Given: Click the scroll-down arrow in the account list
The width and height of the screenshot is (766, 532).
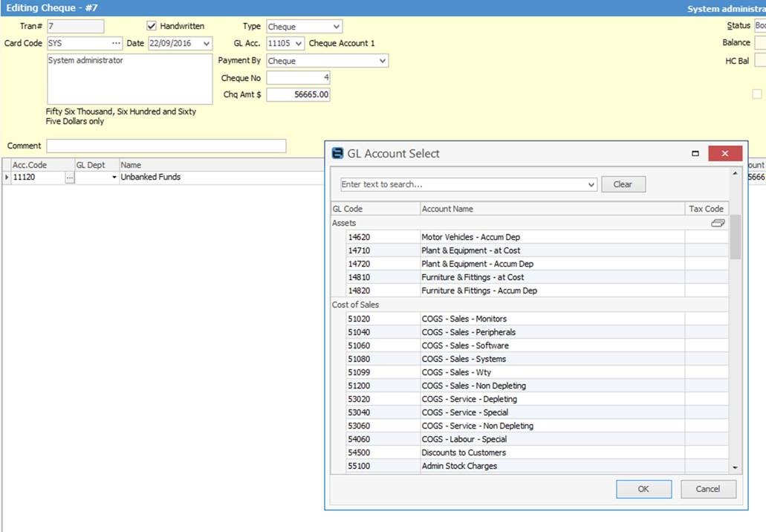Looking at the screenshot, I should tap(736, 466).
